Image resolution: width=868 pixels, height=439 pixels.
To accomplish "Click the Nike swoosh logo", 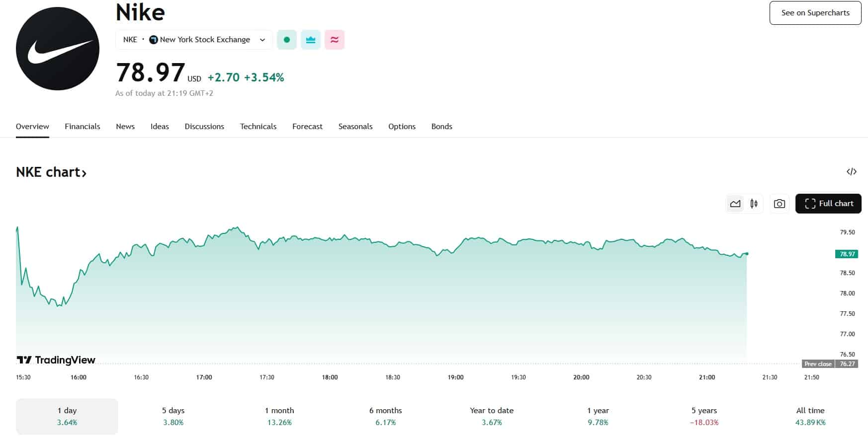I will (x=58, y=49).
